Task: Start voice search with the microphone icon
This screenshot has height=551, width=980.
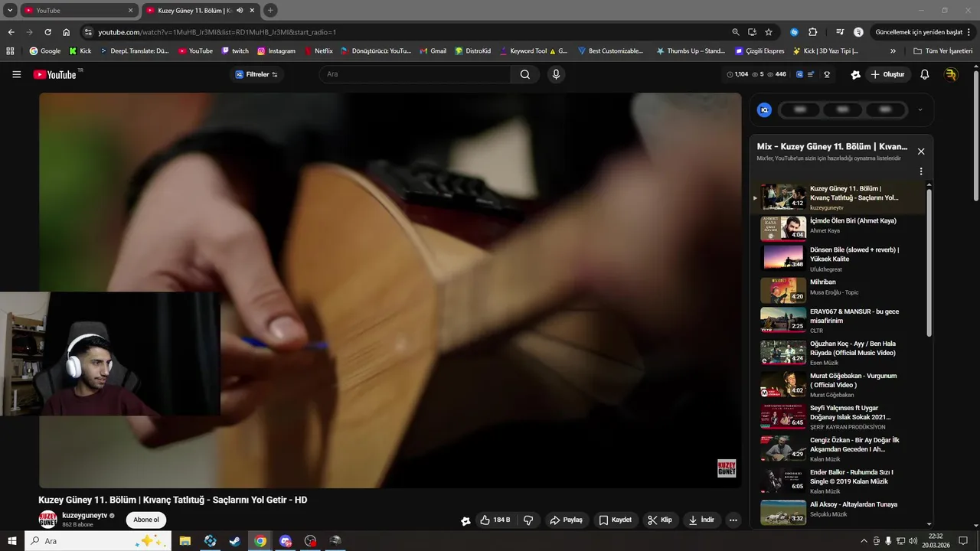Action: [x=556, y=74]
